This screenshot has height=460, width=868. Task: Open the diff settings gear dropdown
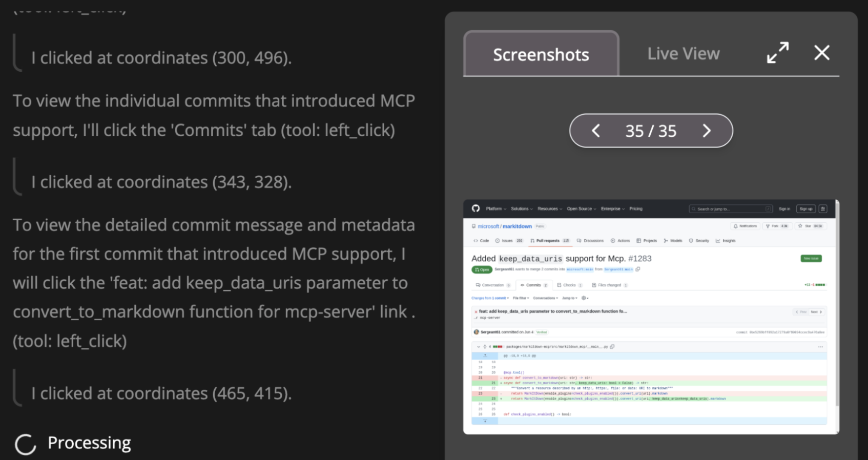point(585,298)
